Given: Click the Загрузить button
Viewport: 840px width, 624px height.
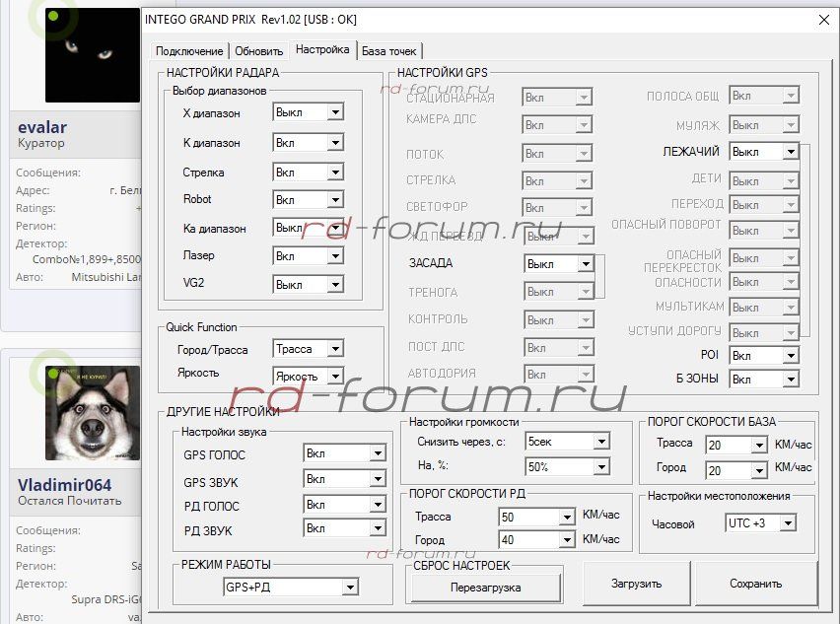Looking at the screenshot, I should 635,584.
